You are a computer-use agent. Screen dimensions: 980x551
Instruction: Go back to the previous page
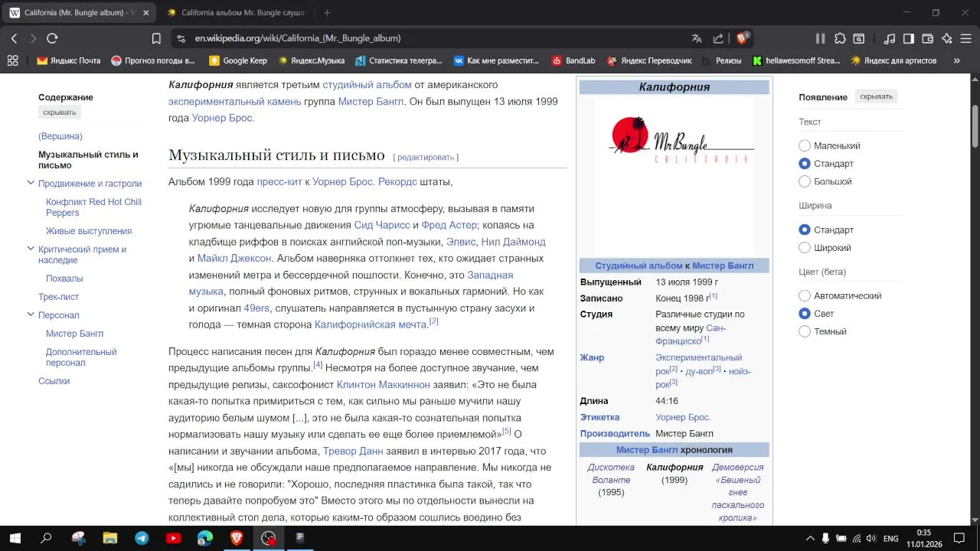14,38
